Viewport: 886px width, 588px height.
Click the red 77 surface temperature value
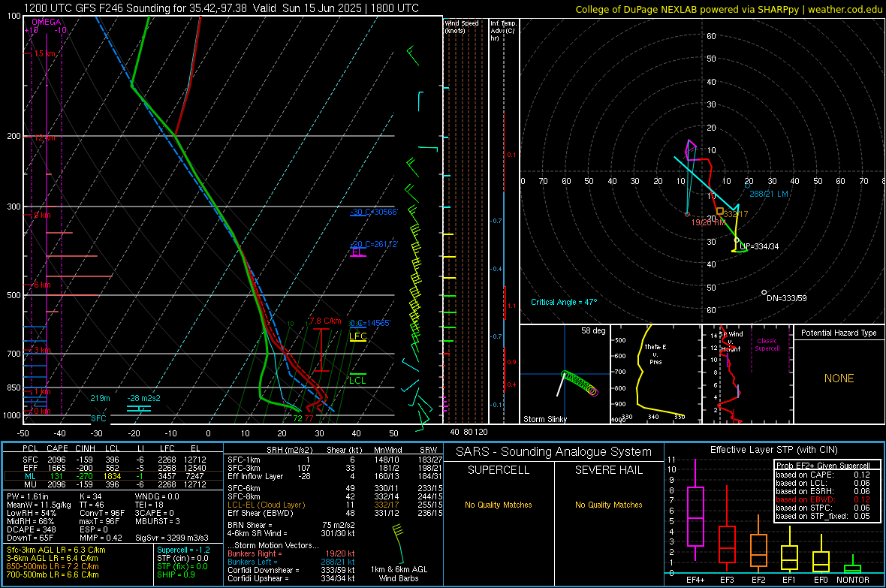pyautogui.click(x=309, y=418)
